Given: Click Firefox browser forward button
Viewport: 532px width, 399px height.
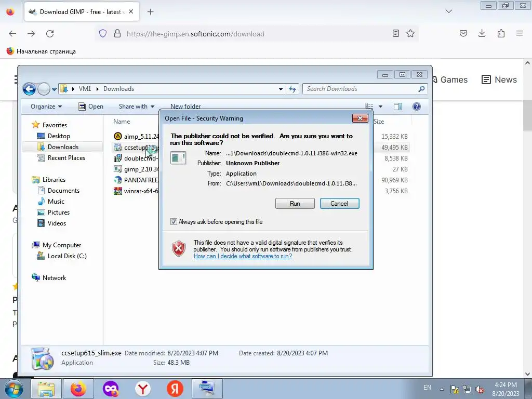Looking at the screenshot, I should point(31,34).
